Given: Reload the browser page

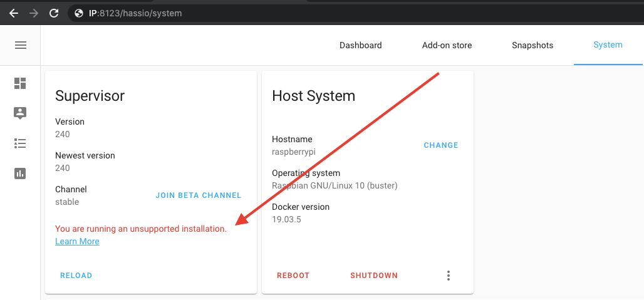Looking at the screenshot, I should click(54, 13).
